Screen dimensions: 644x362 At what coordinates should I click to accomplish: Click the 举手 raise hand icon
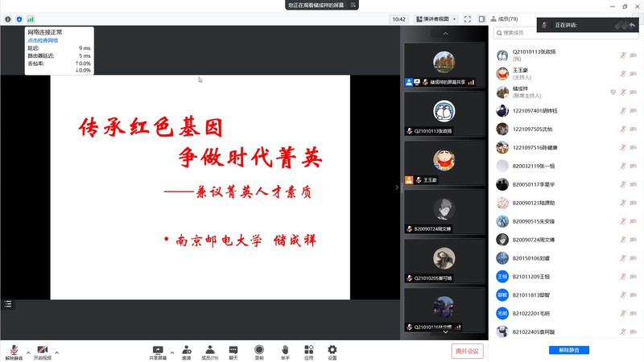285,352
